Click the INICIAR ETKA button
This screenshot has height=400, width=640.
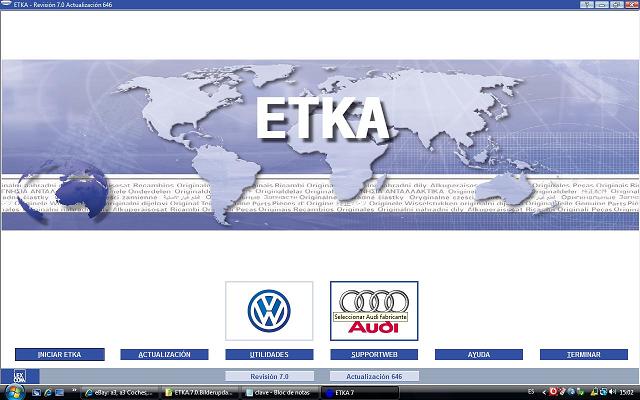pyautogui.click(x=60, y=355)
